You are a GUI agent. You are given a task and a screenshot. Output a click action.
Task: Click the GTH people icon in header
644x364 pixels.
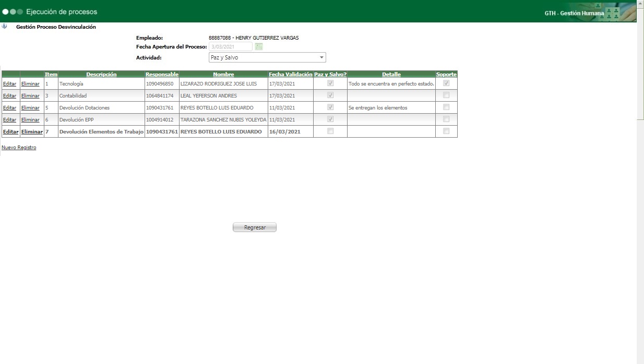[612, 14]
